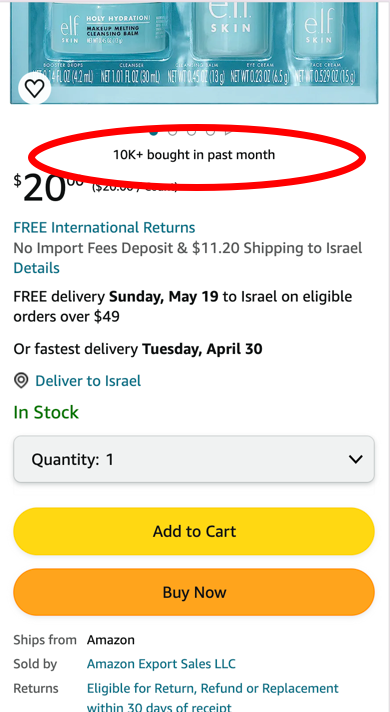The height and width of the screenshot is (712, 390).
Task: Select the first image carousel dot
Action: [153, 132]
